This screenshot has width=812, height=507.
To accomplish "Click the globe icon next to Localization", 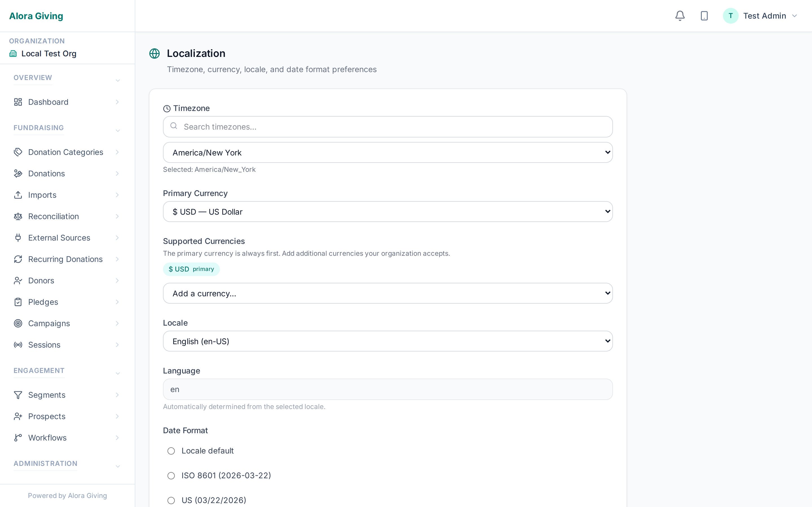I will (x=154, y=53).
